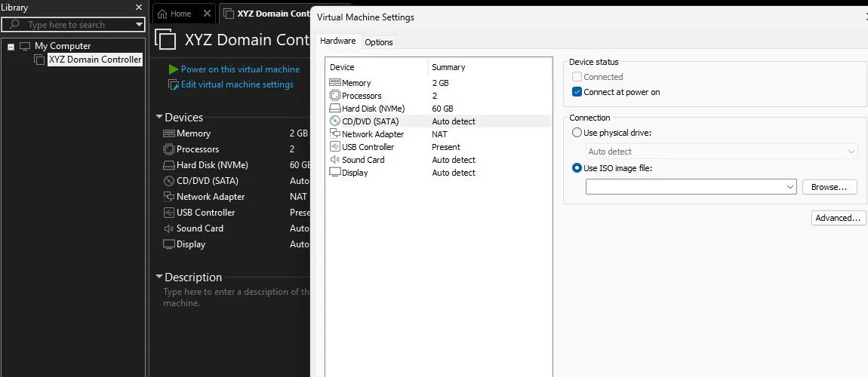Close the Home tab

(207, 14)
